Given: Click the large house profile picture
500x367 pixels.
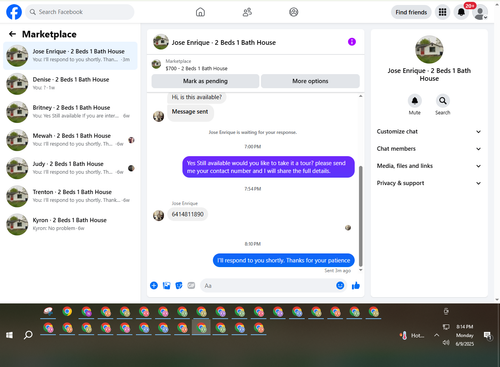Looking at the screenshot, I should click(x=429, y=49).
